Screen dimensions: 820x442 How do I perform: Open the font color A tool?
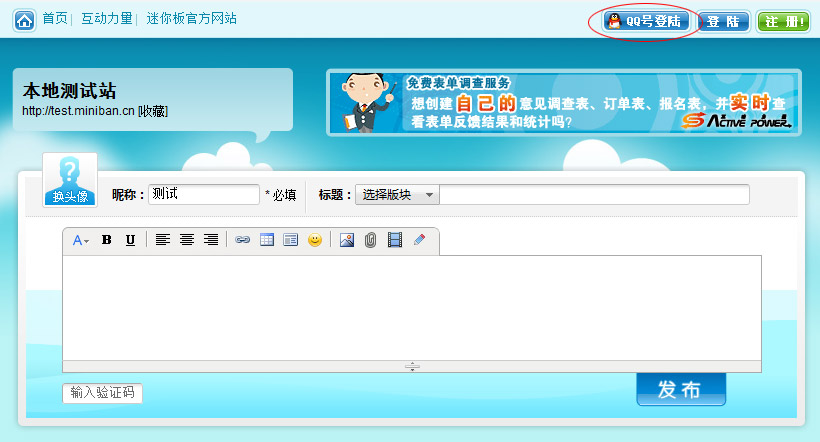81,240
